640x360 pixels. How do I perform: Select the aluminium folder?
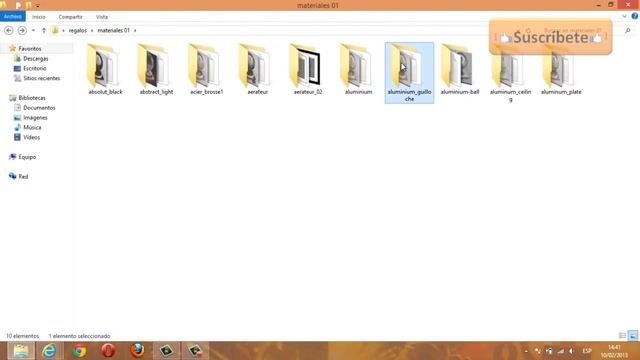click(358, 69)
